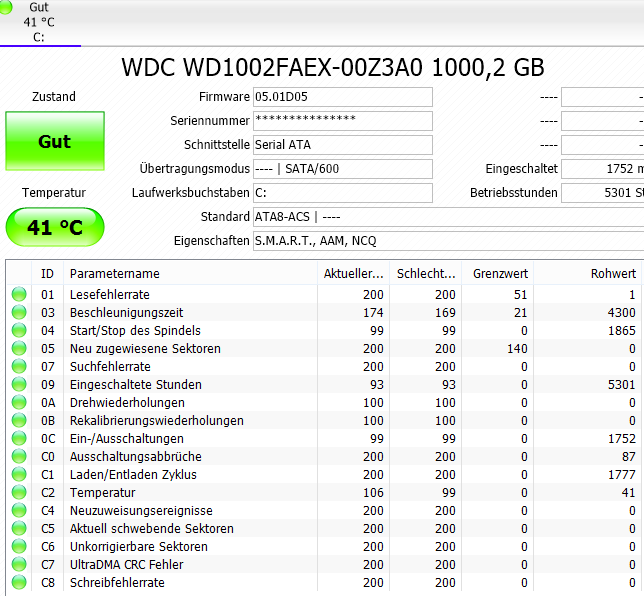This screenshot has height=596, width=644.
Task: Select the Lesefehlerrate parameter name
Action: 110,295
